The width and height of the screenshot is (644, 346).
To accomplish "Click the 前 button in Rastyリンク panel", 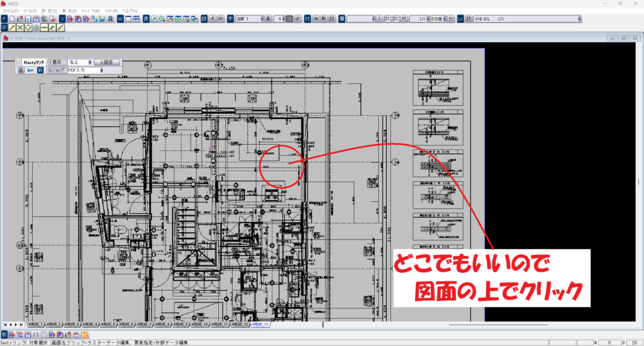I will pyautogui.click(x=40, y=70).
